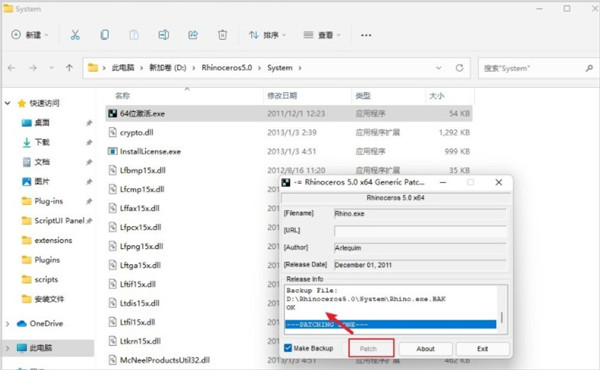
Task: Open extensions folder in sidebar
Action: point(53,240)
